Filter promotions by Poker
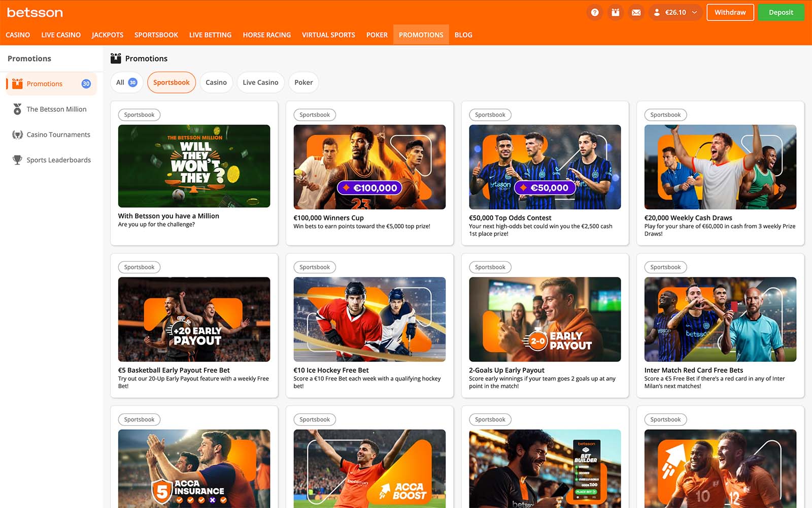This screenshot has width=812, height=508. pos(303,82)
